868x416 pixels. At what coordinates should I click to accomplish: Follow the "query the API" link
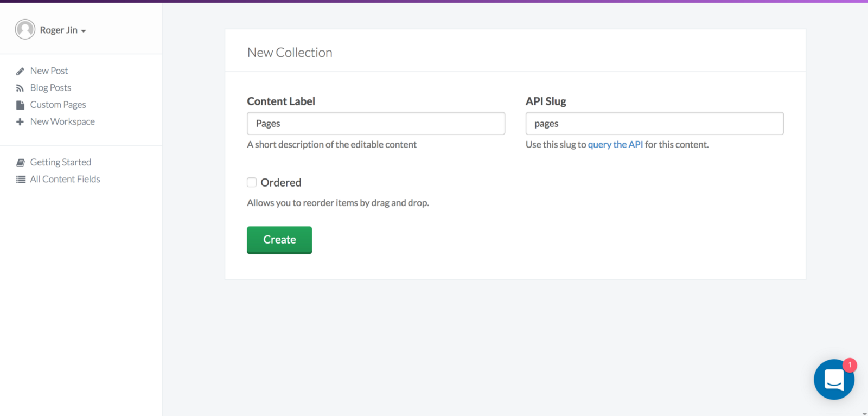point(615,144)
